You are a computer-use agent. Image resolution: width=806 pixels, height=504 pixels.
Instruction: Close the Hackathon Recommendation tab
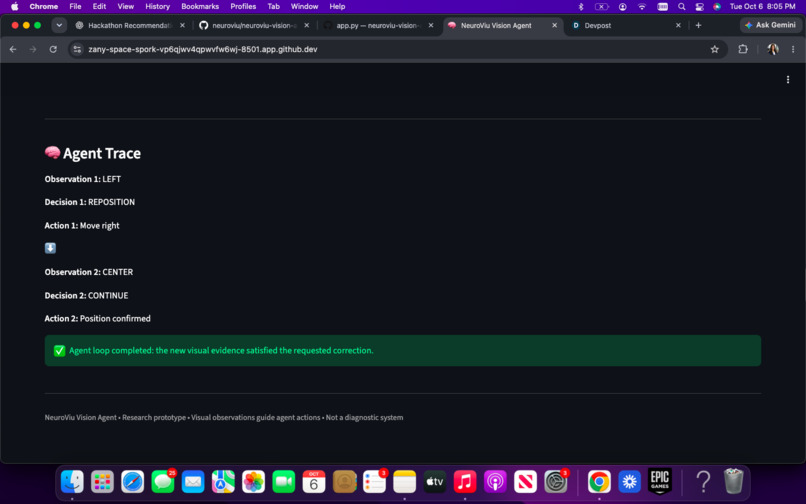182,25
